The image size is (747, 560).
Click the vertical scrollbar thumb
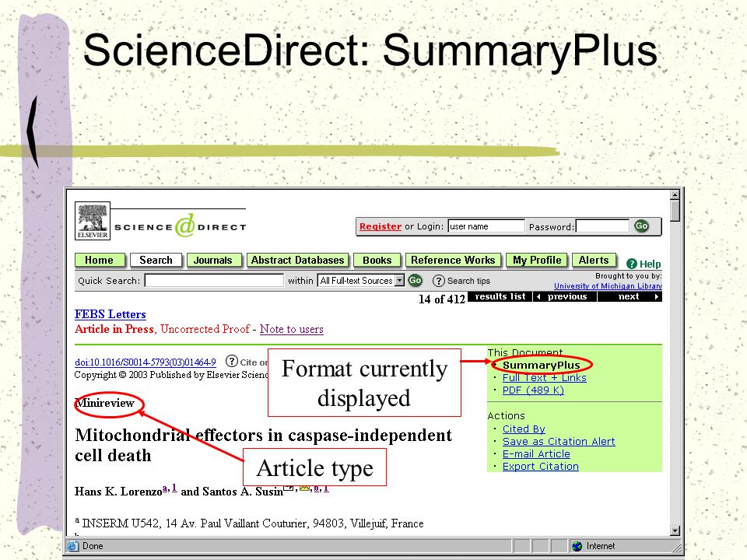click(675, 211)
